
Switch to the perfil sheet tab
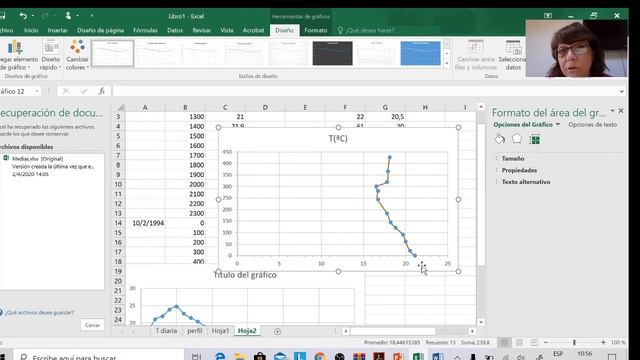[195, 331]
